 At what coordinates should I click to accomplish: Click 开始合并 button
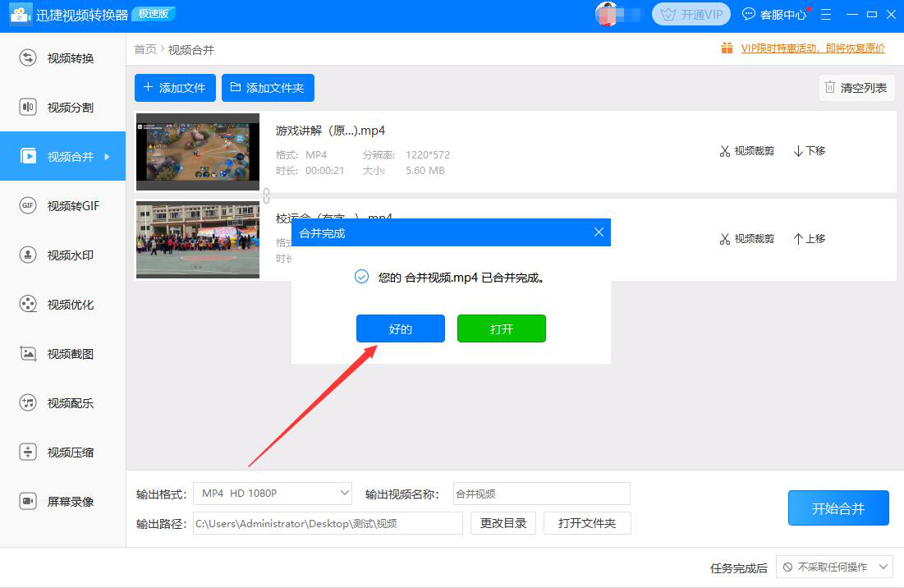pos(838,508)
